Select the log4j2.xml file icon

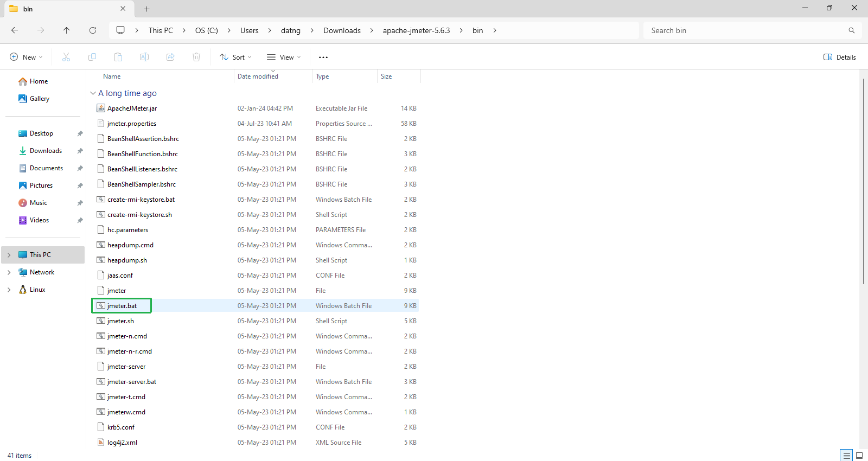pyautogui.click(x=101, y=443)
